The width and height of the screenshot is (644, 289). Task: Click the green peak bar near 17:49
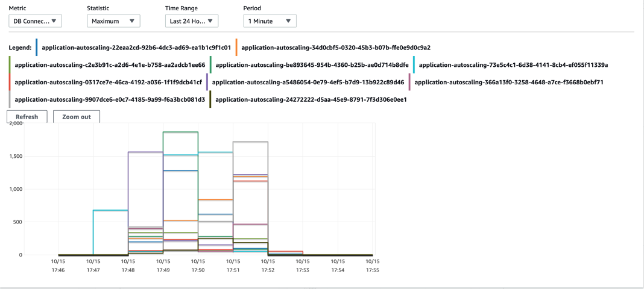181,132
